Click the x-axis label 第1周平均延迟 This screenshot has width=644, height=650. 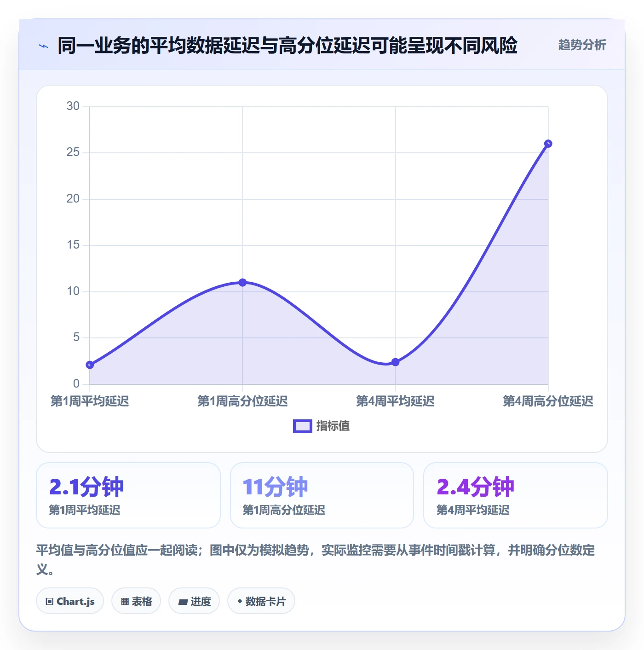[90, 401]
